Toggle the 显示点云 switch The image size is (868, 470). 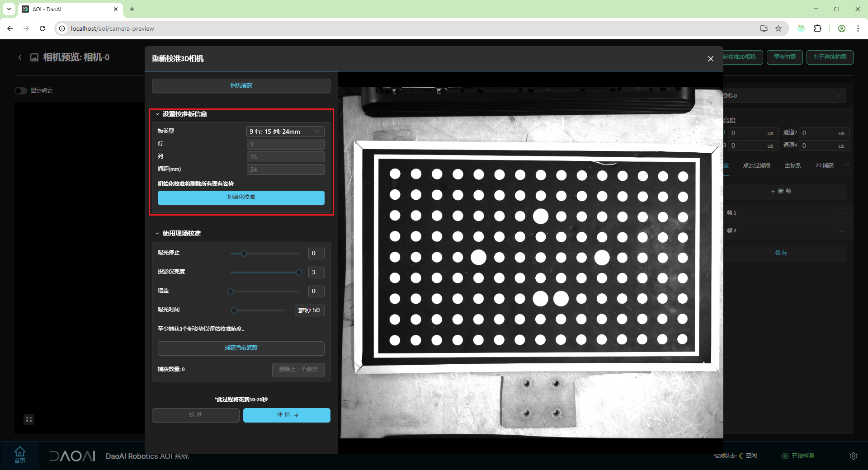click(21, 91)
